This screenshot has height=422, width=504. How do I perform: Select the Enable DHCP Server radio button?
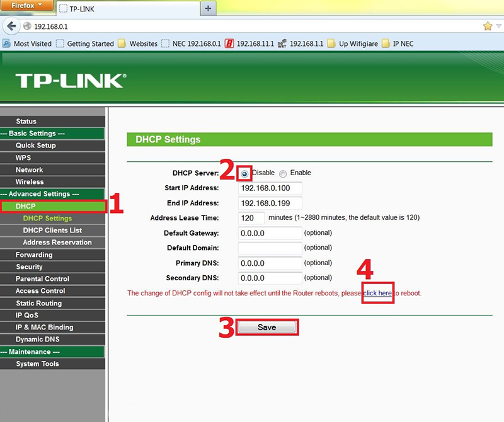[283, 174]
